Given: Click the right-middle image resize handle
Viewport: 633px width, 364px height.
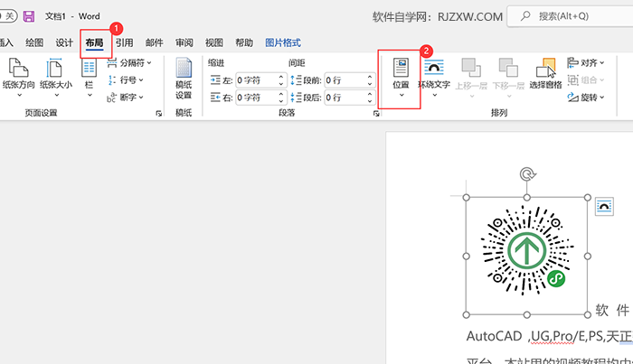Looking at the screenshot, I should 588,256.
